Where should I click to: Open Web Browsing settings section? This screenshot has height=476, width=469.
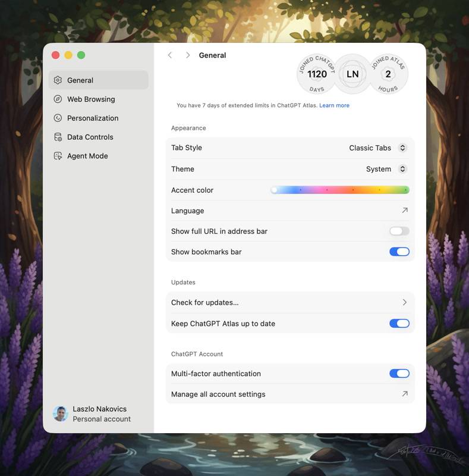[99, 99]
